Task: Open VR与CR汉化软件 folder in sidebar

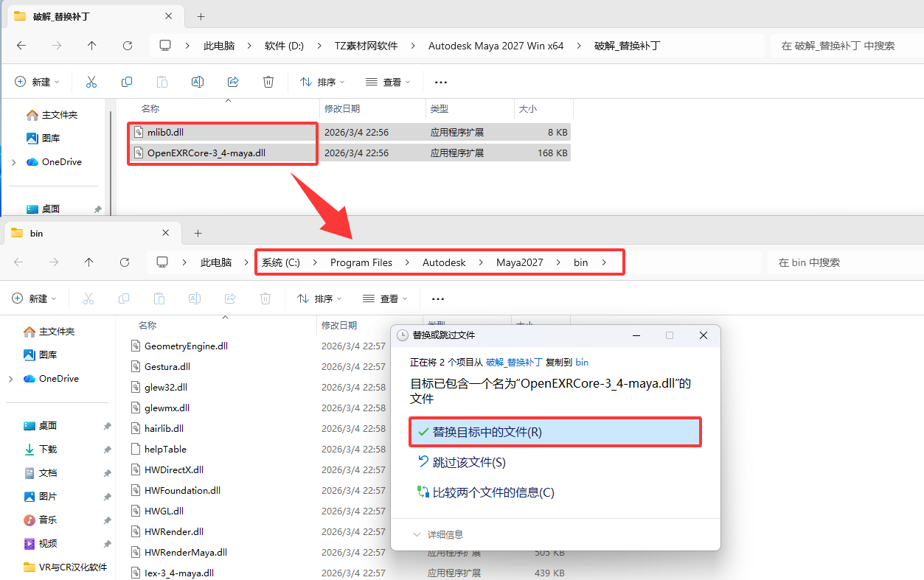Action: (x=65, y=567)
